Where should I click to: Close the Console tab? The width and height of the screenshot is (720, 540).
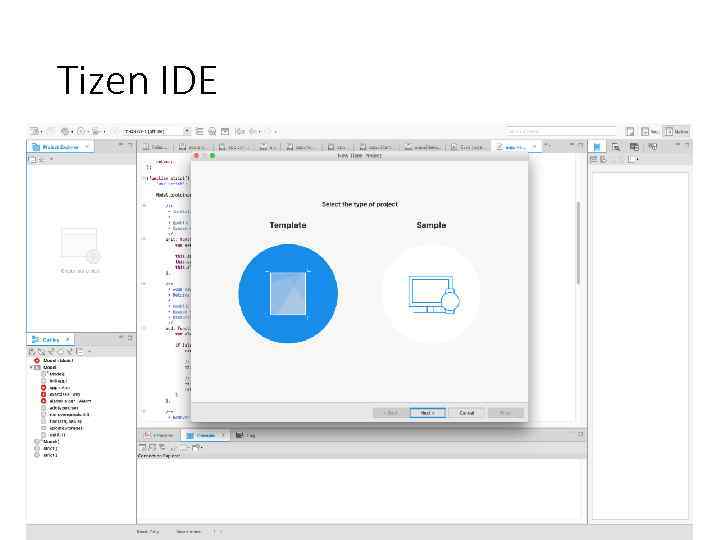[x=223, y=435]
